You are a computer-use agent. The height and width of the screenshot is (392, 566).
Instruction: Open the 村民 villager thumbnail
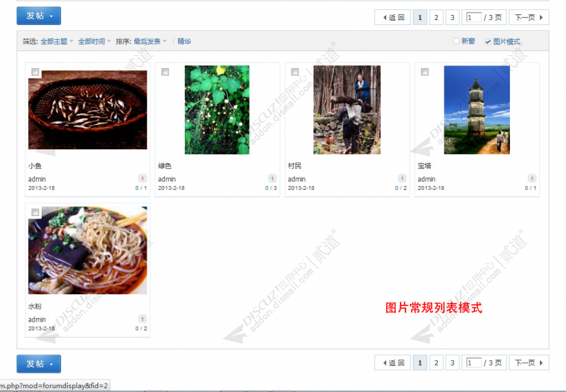tap(347, 110)
